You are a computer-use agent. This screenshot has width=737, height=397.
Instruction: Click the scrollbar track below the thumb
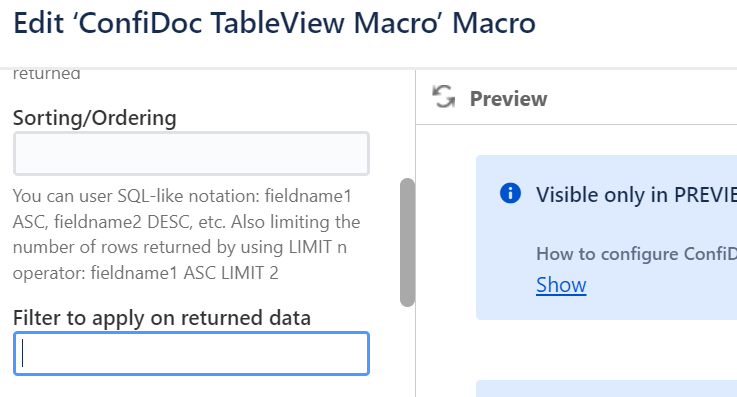(408, 352)
